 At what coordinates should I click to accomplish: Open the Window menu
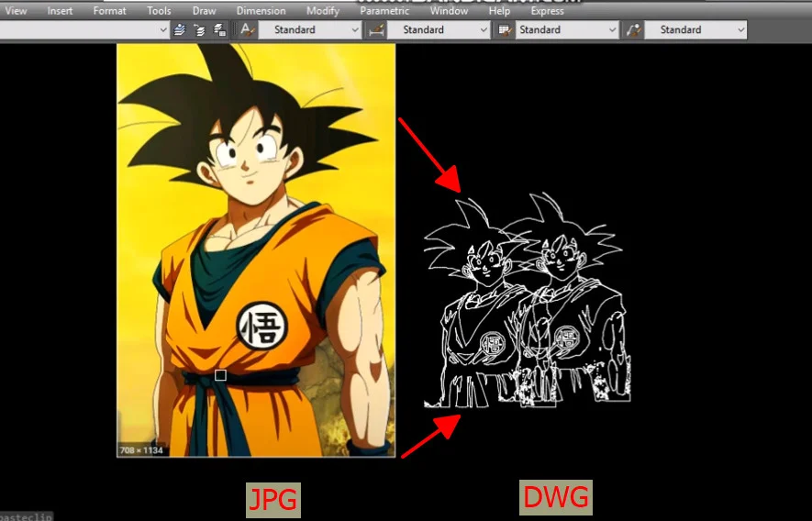[449, 10]
